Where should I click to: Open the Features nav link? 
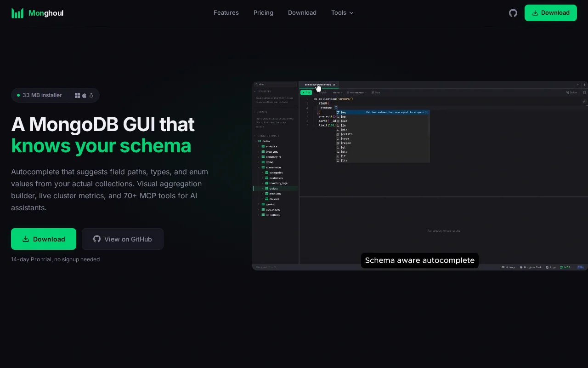click(226, 13)
